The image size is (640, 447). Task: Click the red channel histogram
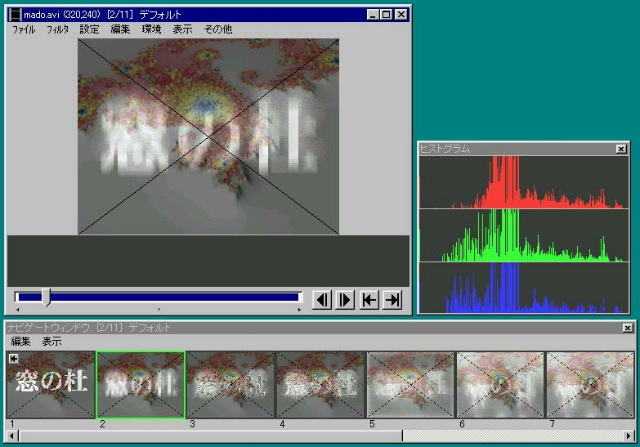(524, 182)
